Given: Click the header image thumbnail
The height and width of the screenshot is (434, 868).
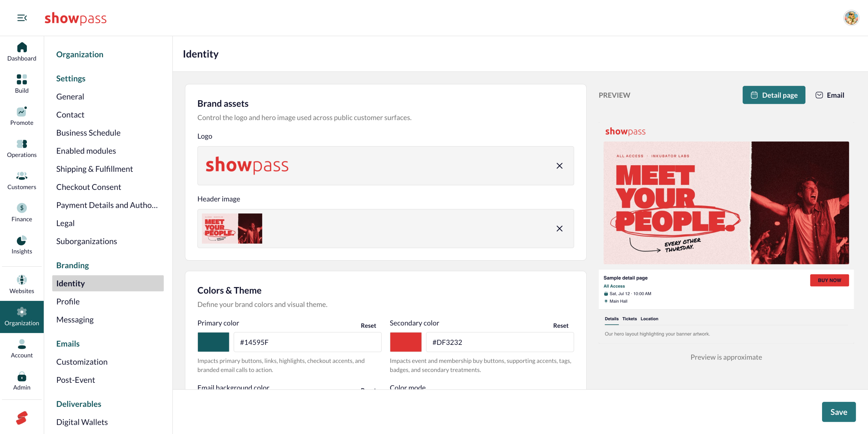Looking at the screenshot, I should click(x=232, y=228).
